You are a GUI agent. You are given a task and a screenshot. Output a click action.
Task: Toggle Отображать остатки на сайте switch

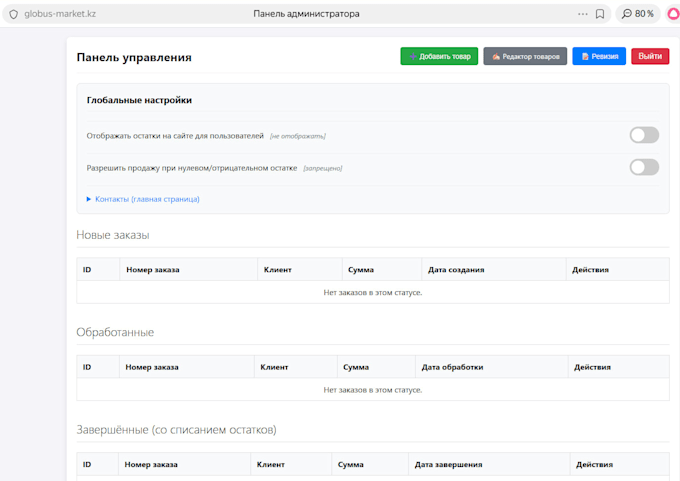[x=644, y=135]
